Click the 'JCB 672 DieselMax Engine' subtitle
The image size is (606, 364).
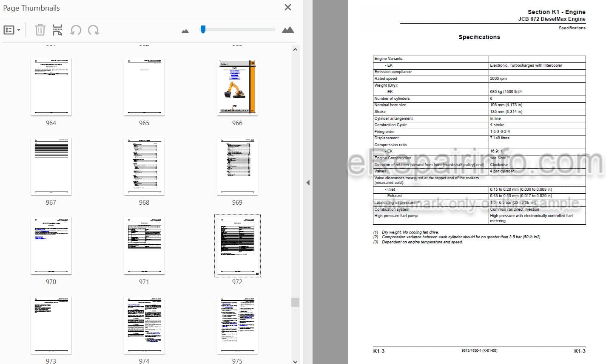(552, 19)
